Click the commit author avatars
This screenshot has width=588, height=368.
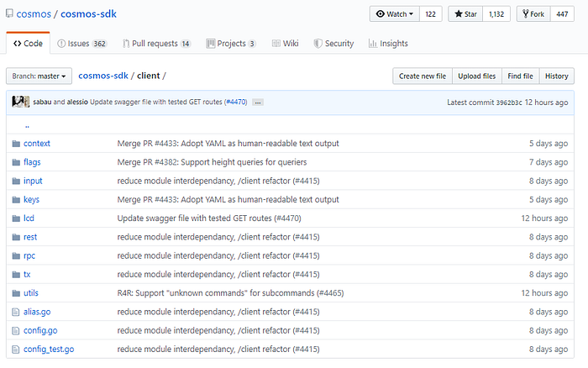click(x=21, y=102)
